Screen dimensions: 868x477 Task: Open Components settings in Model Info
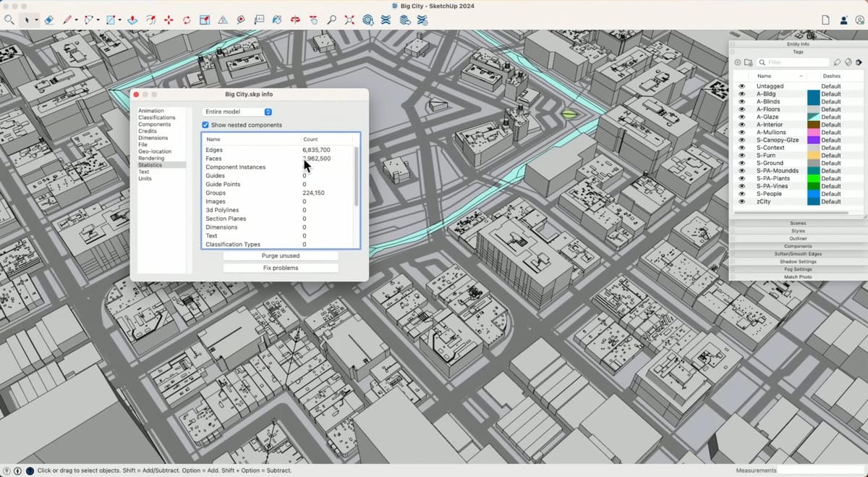click(154, 124)
